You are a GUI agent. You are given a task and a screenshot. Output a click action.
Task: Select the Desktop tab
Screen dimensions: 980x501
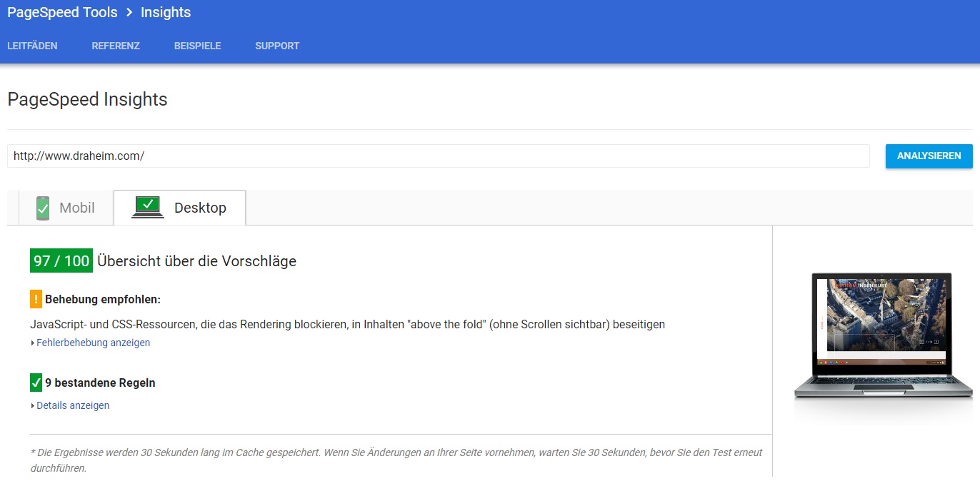pos(179,208)
